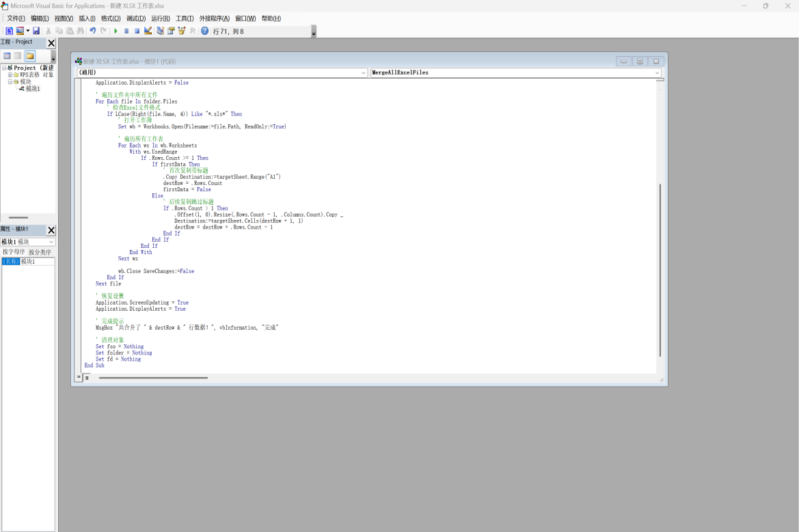Open the toolbar options overflow arrow
This screenshot has height=532, width=799.
pos(314,32)
